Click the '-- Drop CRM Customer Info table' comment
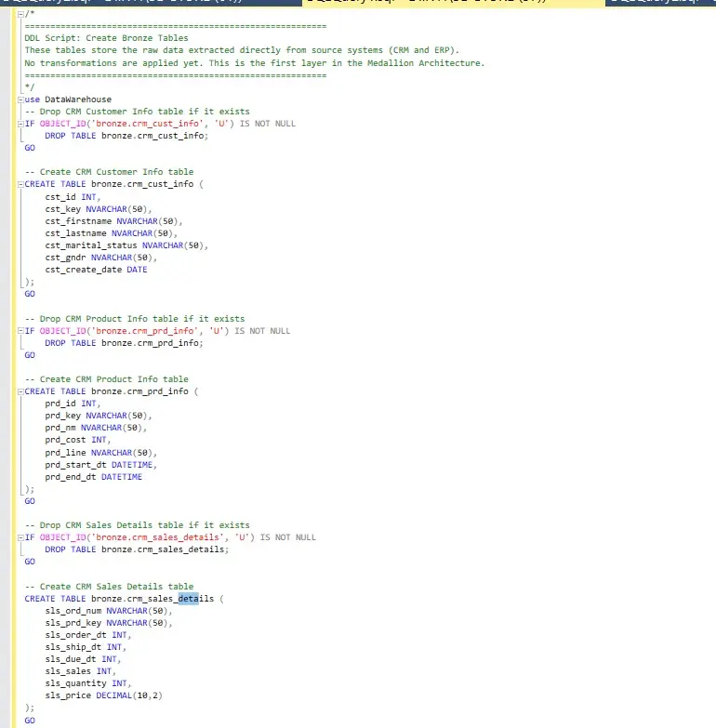Screen dimensions: 716x728 (137, 112)
